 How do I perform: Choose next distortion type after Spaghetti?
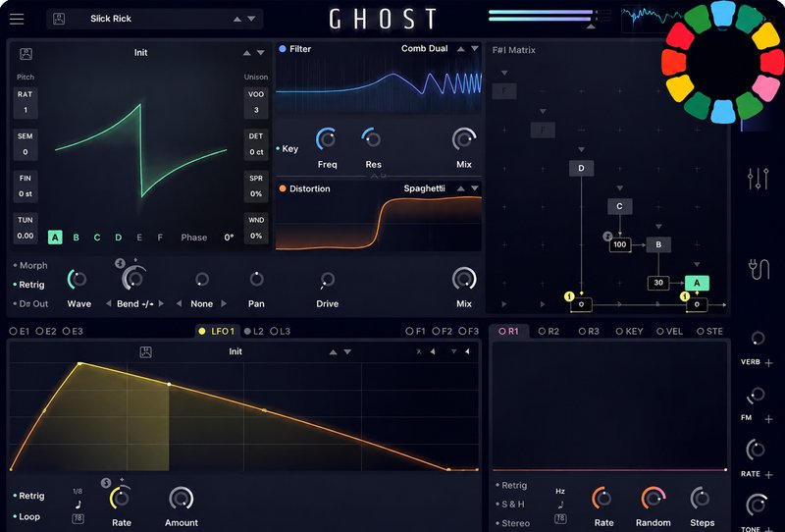475,188
